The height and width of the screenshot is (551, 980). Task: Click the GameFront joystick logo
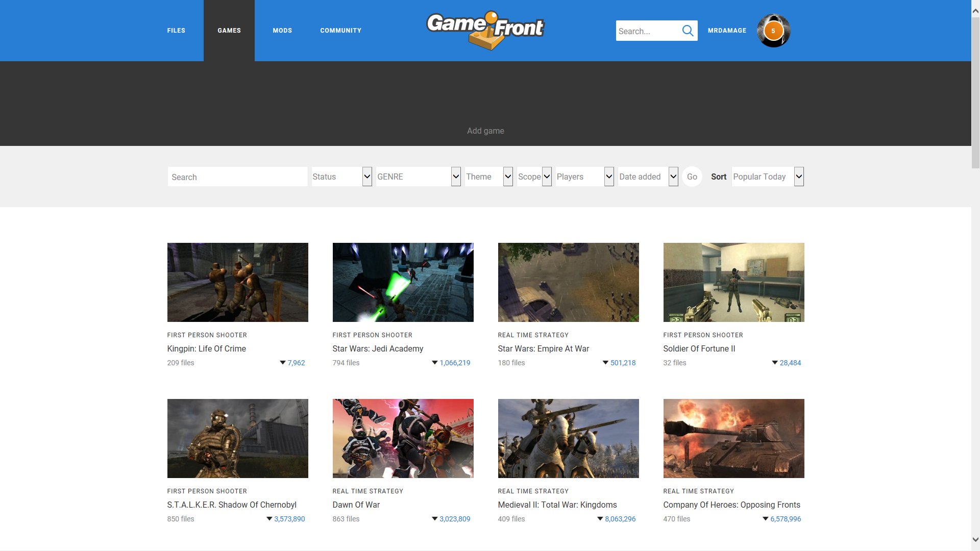click(485, 31)
